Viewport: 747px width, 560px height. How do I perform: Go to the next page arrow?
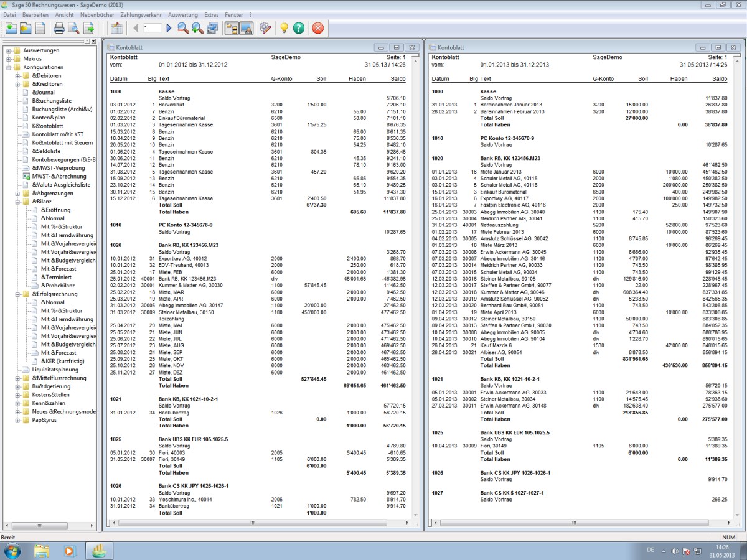169,28
